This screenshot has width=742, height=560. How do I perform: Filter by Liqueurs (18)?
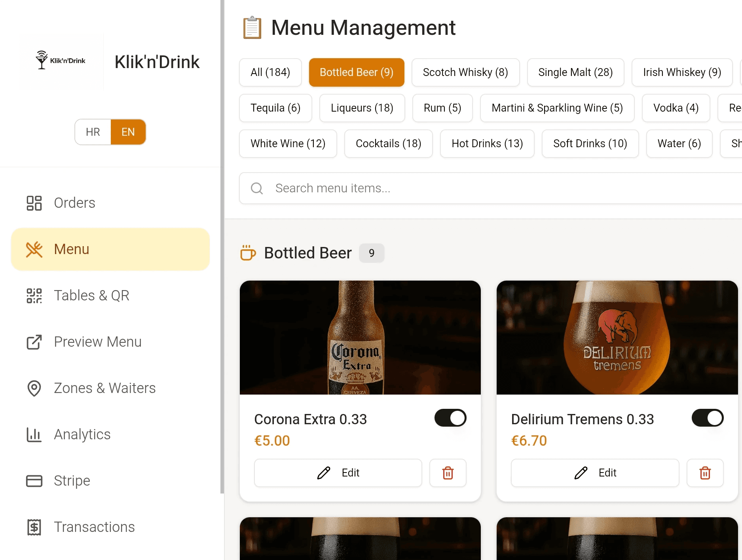pos(362,108)
